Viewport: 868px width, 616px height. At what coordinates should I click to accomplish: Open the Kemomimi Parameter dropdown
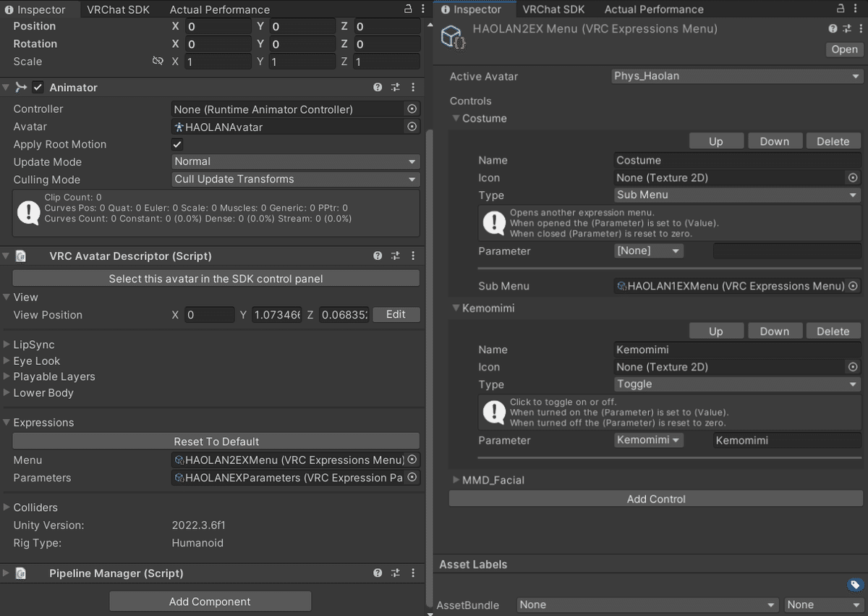(648, 440)
